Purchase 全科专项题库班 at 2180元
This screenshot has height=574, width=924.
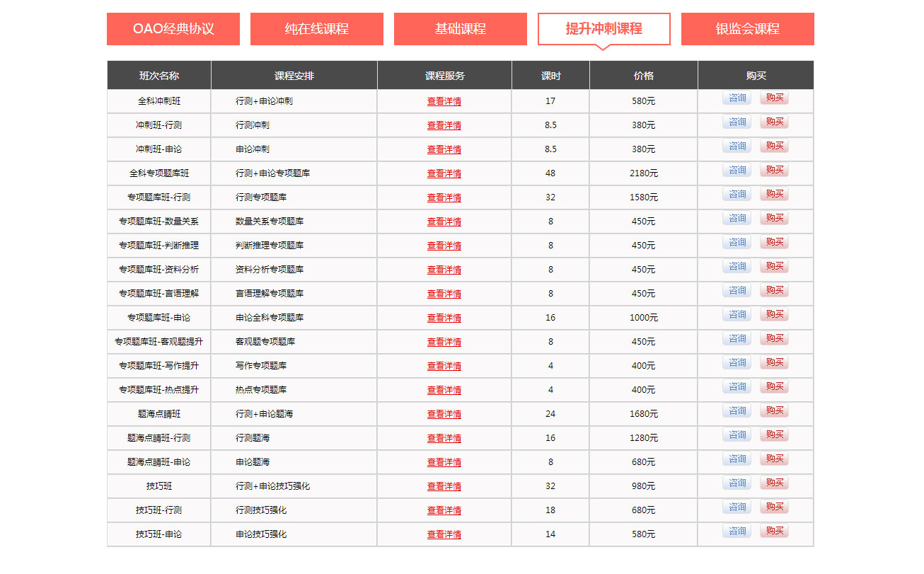tap(775, 170)
